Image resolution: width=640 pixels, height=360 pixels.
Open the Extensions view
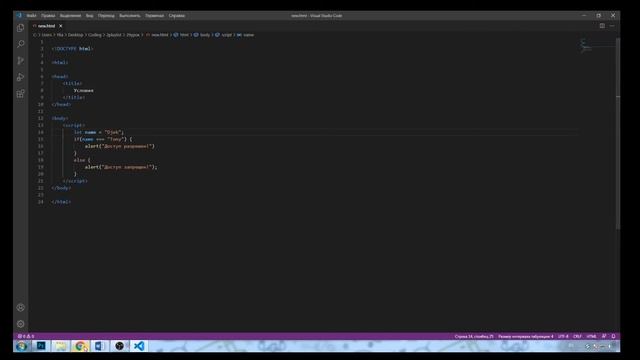coord(20,93)
